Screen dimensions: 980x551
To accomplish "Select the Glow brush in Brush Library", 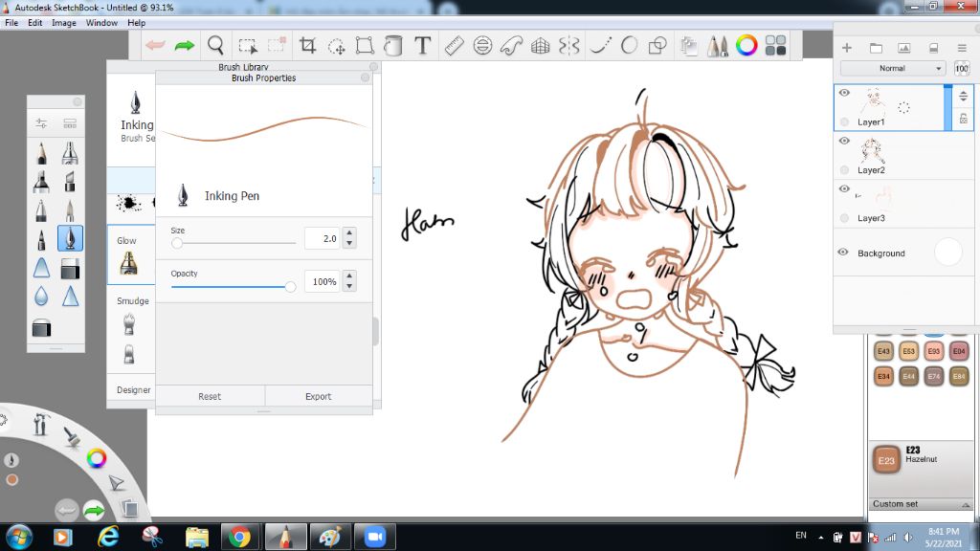I will click(129, 263).
